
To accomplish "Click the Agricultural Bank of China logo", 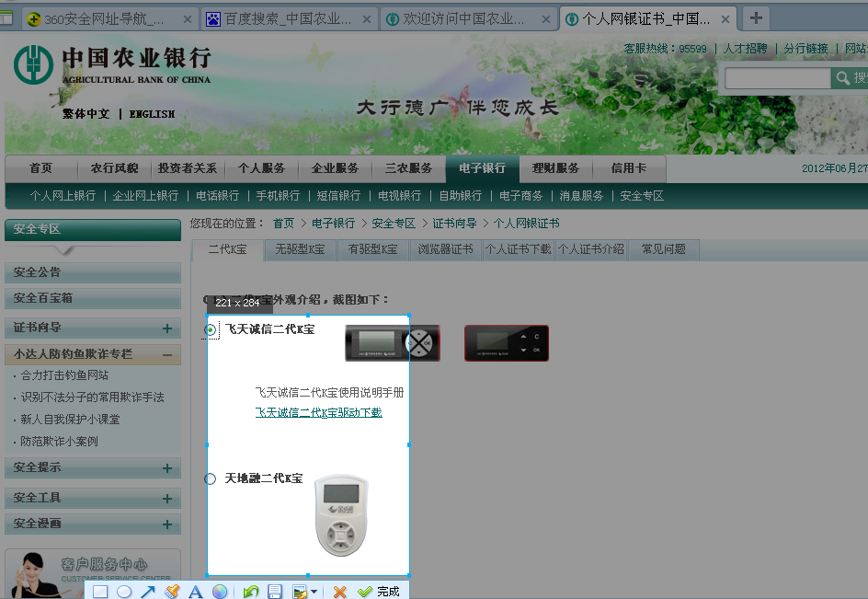I will [x=112, y=64].
